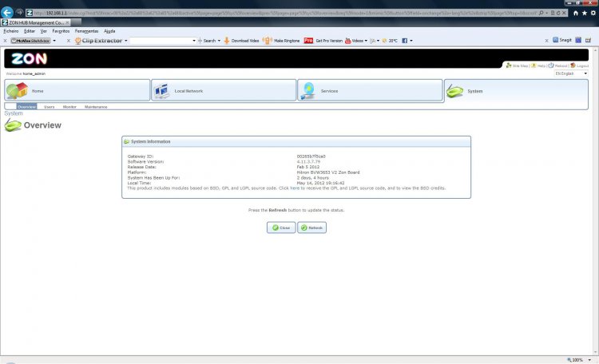The height and width of the screenshot is (364, 599).
Task: Switch to the Maintenance sub-tab
Action: pos(96,106)
